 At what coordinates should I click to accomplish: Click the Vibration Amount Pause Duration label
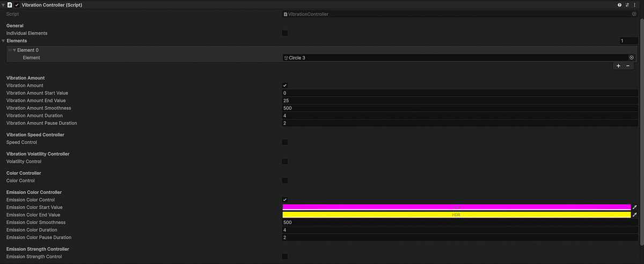pyautogui.click(x=41, y=123)
